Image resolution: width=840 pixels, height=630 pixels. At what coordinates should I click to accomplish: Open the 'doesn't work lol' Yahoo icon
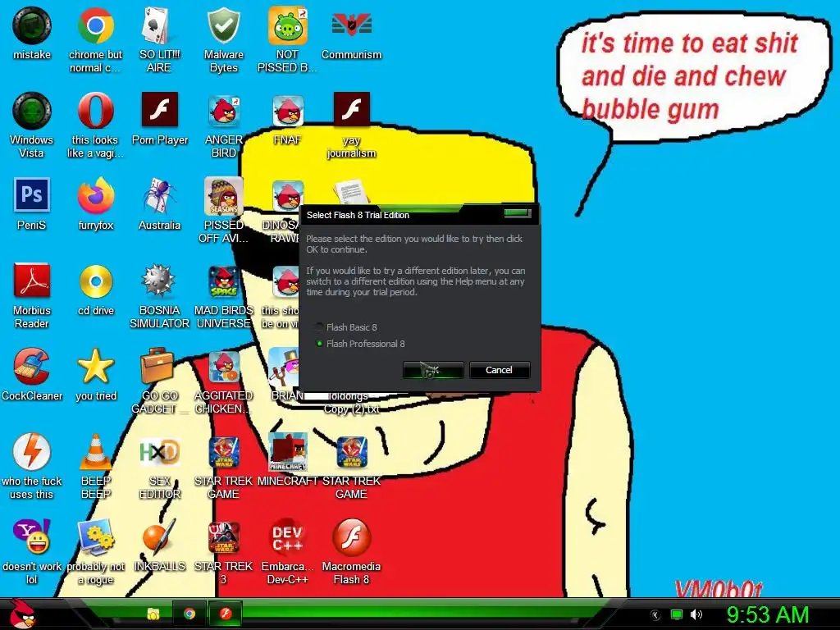[x=32, y=536]
